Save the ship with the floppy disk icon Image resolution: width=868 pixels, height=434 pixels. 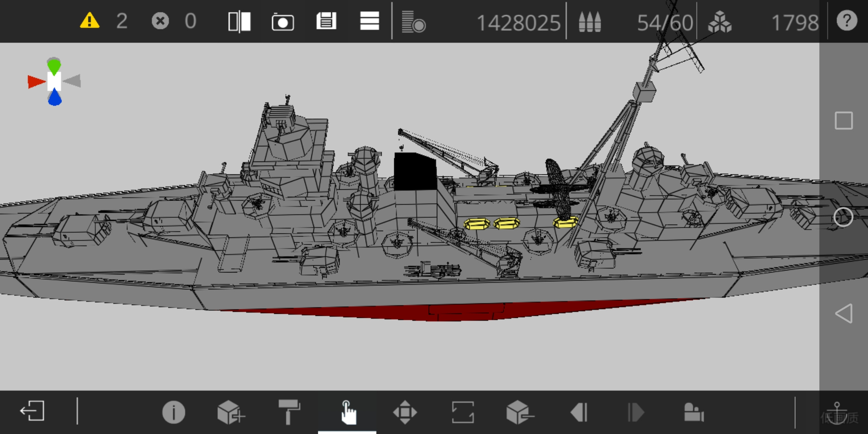pos(326,21)
